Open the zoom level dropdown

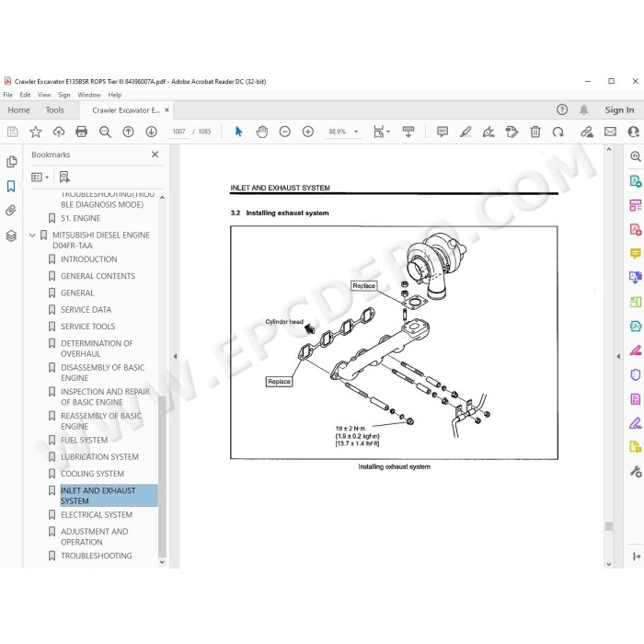356,132
